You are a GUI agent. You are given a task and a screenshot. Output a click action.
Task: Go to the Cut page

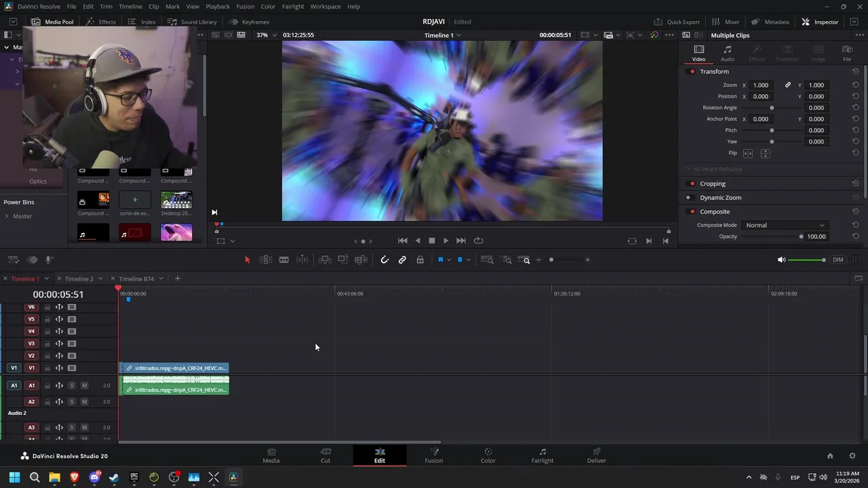coord(325,455)
